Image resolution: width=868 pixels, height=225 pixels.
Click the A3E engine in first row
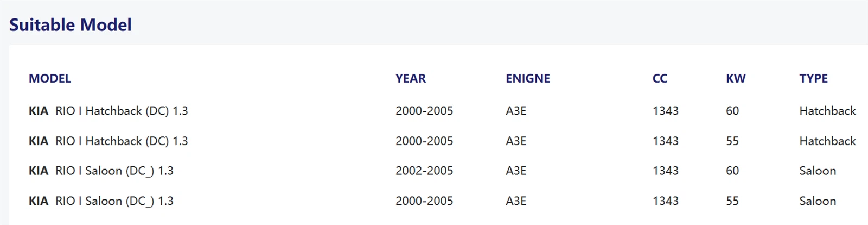pos(516,111)
